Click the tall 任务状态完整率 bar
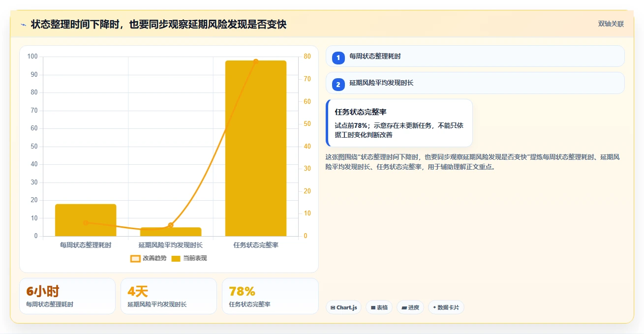Image resolution: width=644 pixels, height=334 pixels. [x=256, y=148]
